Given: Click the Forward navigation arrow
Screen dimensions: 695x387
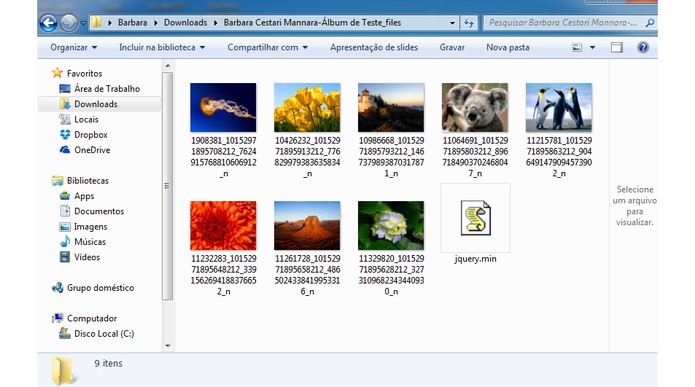Looking at the screenshot, I should click(68, 23).
